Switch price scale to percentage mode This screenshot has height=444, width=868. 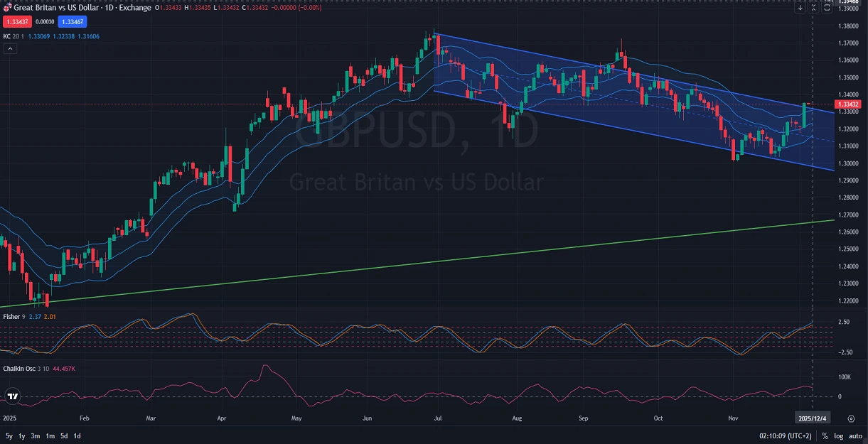pos(825,436)
